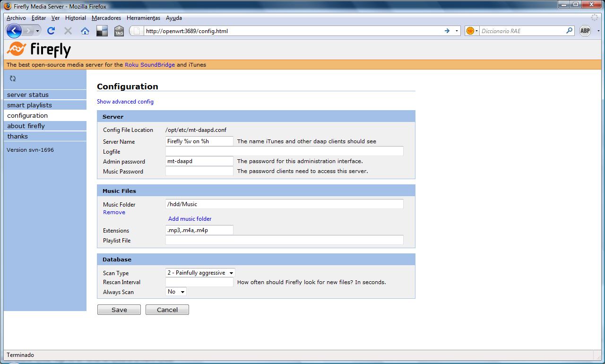This screenshot has width=605, height=364.
Task: Click the browser Forward arrow
Action: click(x=29, y=31)
